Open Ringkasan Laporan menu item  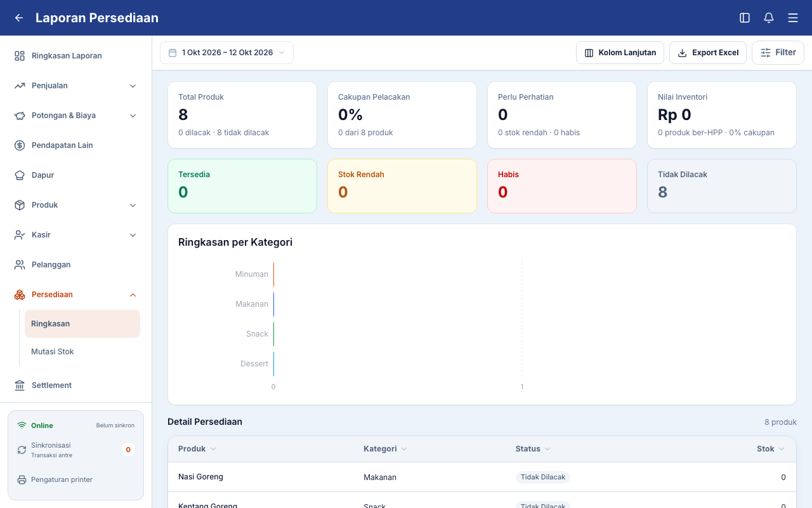75,56
